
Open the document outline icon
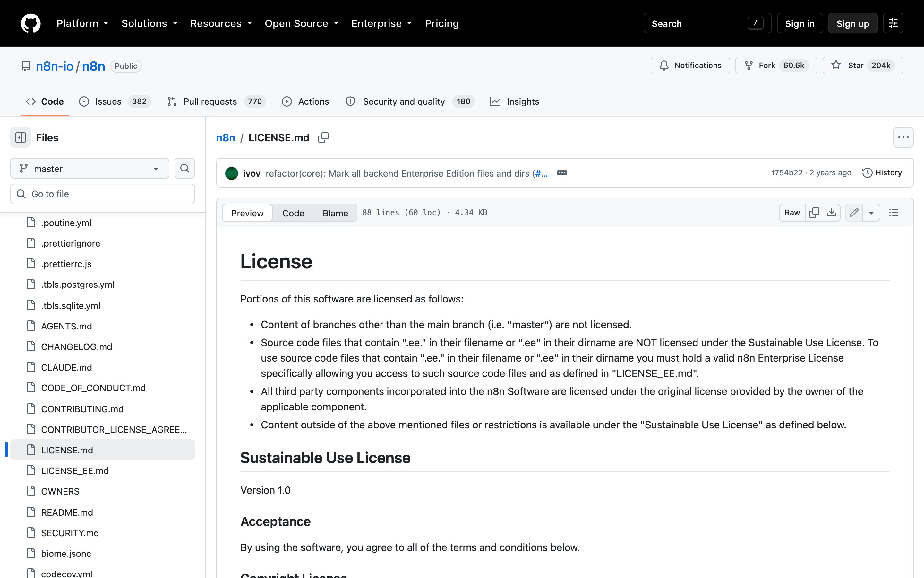coord(894,213)
